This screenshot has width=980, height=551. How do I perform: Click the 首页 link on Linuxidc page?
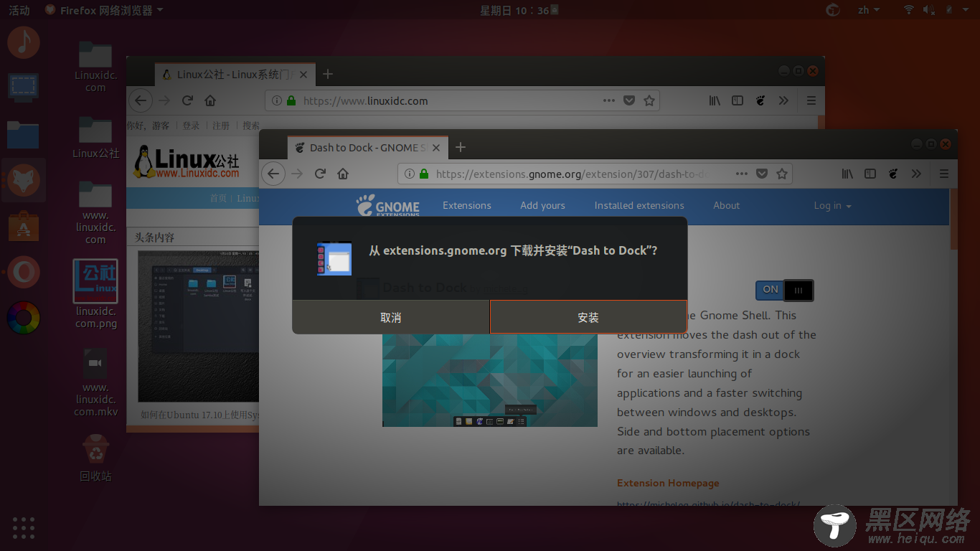pos(218,198)
